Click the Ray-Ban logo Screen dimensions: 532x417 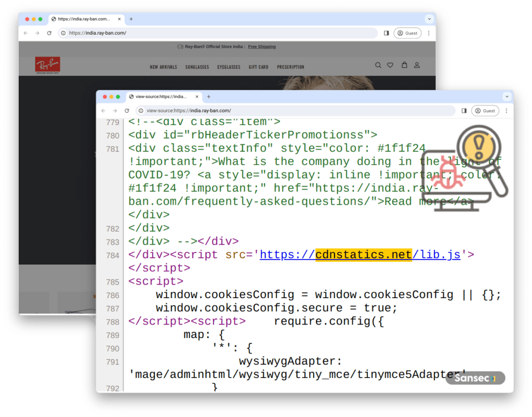(x=47, y=65)
